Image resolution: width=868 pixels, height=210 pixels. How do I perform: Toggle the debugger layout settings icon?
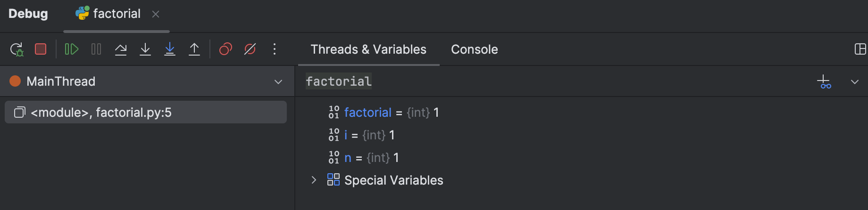860,49
